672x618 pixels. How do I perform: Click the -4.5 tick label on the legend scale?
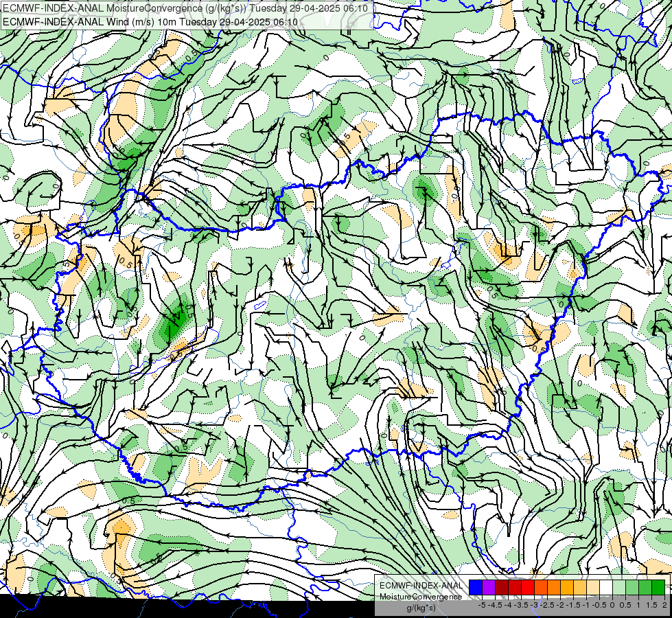pyautogui.click(x=495, y=605)
